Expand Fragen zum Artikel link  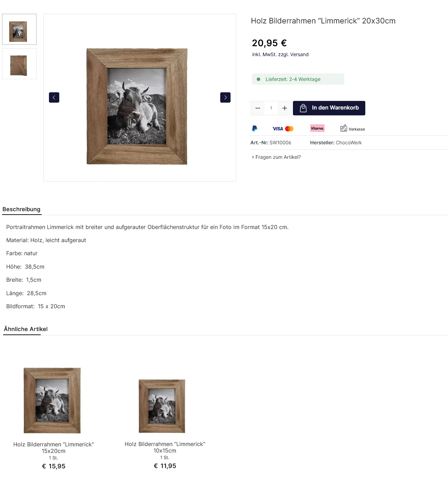276,157
